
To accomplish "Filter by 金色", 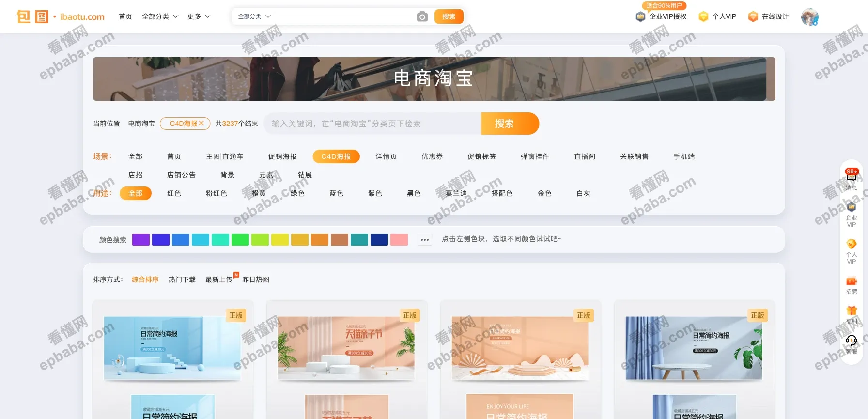I will point(544,193).
